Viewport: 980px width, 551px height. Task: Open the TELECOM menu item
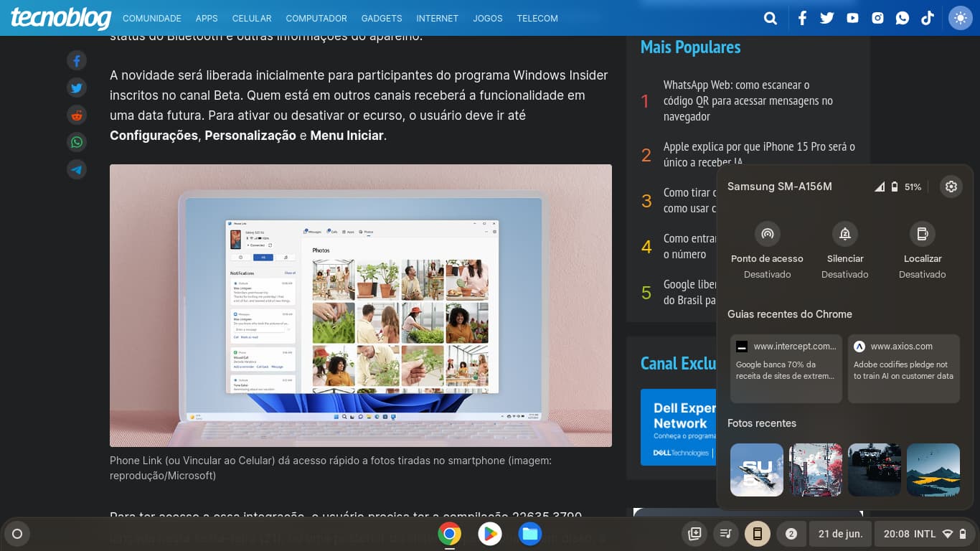pos(537,18)
